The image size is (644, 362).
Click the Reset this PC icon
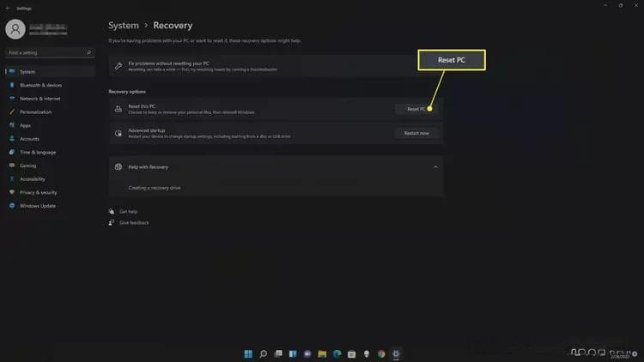118,109
